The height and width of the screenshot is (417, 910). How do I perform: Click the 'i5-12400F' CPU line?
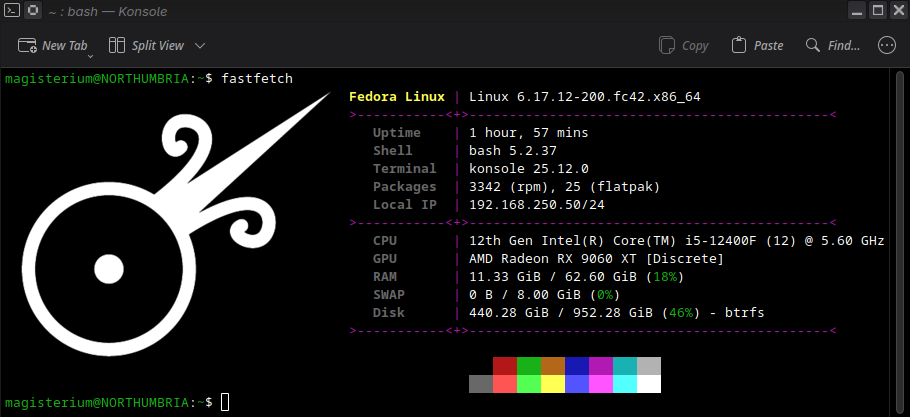pos(677,241)
